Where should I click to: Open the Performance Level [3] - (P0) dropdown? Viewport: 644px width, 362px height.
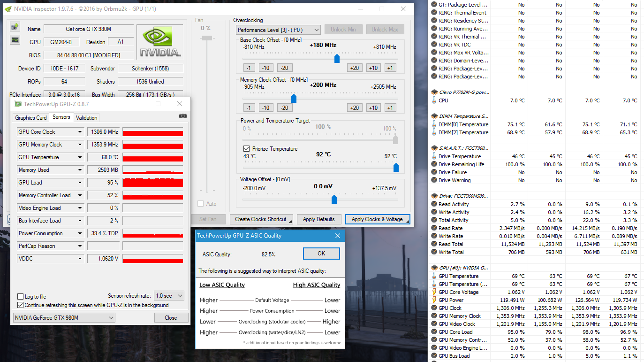(x=279, y=30)
